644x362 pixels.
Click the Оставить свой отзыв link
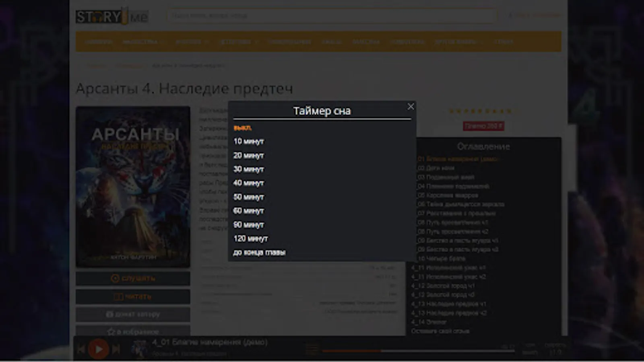coord(440,331)
